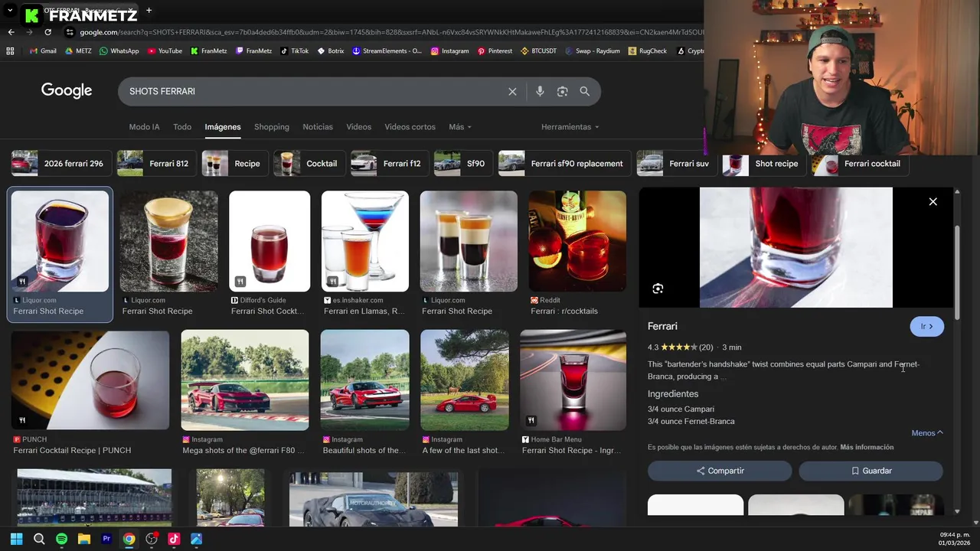This screenshot has width=980, height=551.
Task: Click the Ir button
Action: coord(927,327)
